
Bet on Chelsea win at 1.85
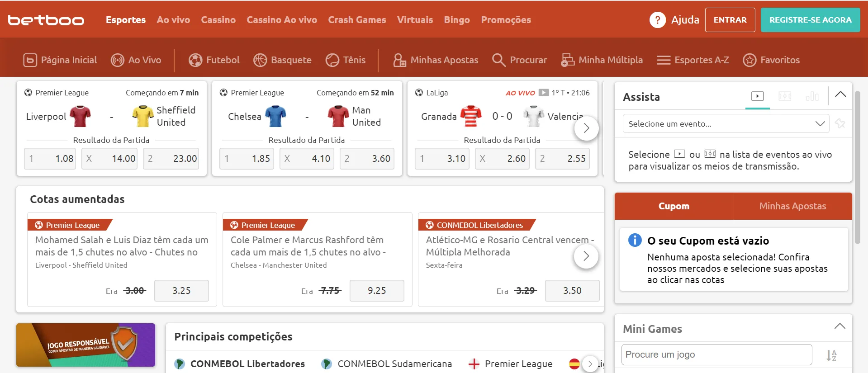click(x=247, y=159)
